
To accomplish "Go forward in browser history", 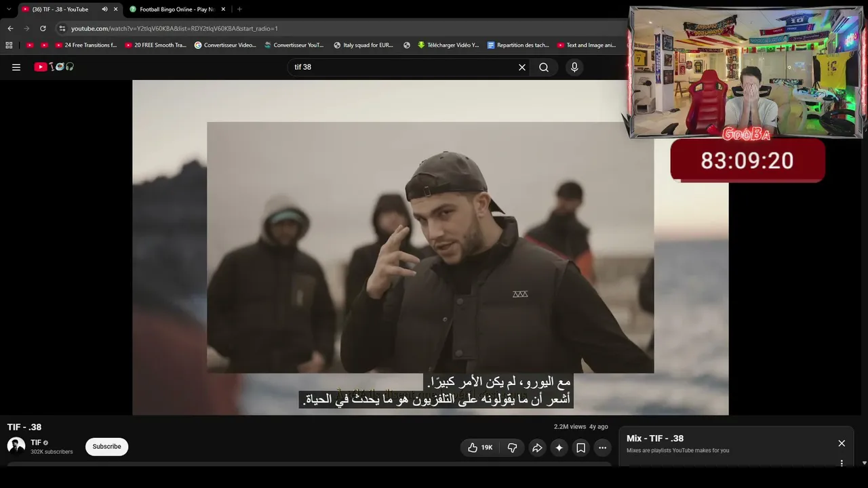I will pos(26,28).
